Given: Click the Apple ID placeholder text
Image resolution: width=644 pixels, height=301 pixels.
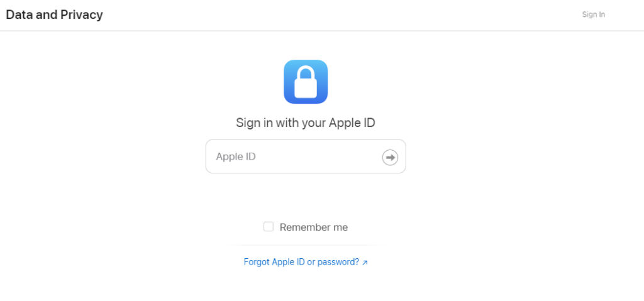Looking at the screenshot, I should coord(236,156).
